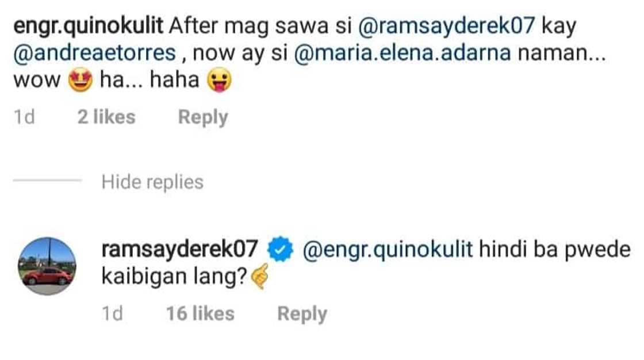Click the 1d timestamp on the top comment
Screen dimensions: 644x360
tap(24, 117)
